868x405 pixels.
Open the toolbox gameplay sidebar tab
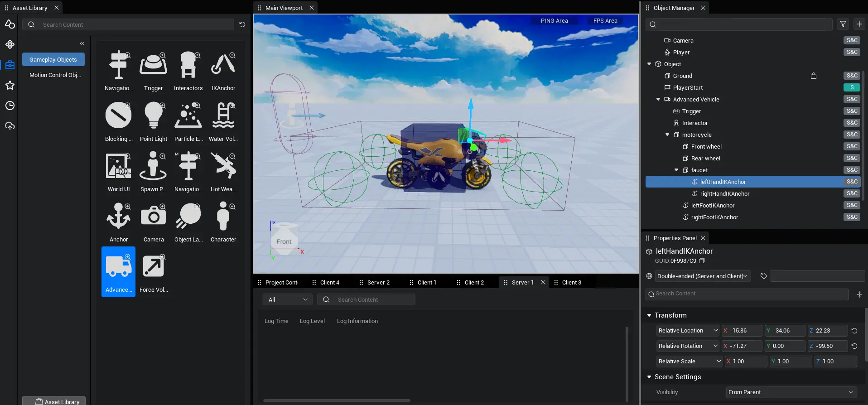10,65
